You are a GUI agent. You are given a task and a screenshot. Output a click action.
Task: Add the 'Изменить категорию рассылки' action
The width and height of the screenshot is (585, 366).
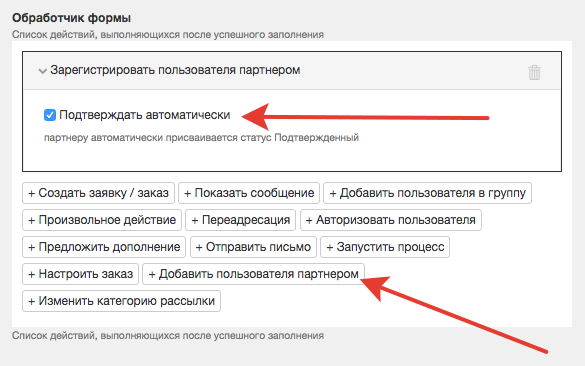[x=122, y=301]
